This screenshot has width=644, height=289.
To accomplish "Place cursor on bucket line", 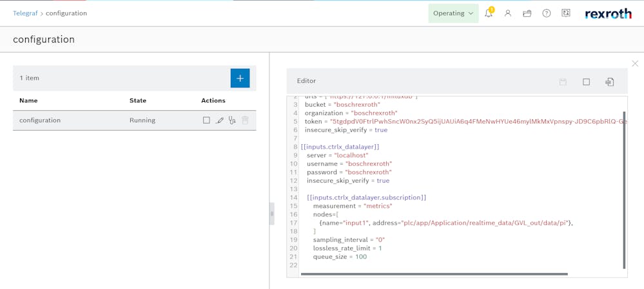I will tap(342, 104).
